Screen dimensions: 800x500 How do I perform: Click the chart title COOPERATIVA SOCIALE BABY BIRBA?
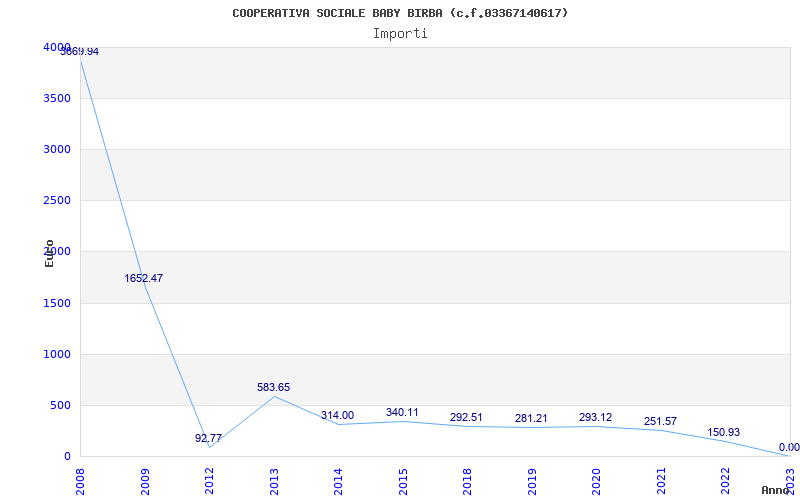pyautogui.click(x=400, y=13)
